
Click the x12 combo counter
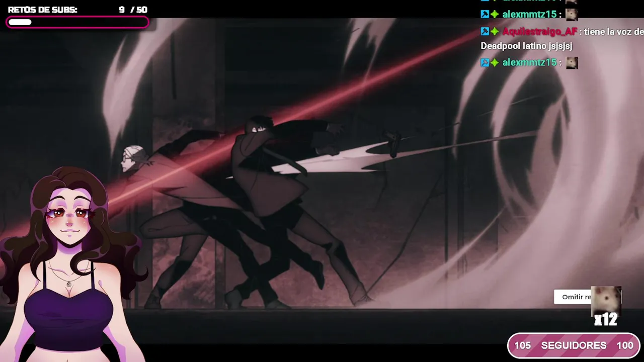(x=606, y=320)
